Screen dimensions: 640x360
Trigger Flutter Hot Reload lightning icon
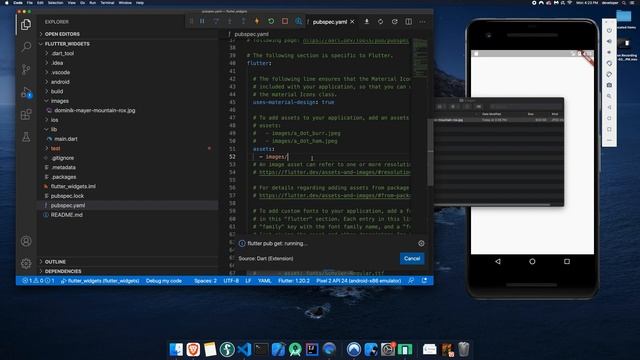[257, 21]
